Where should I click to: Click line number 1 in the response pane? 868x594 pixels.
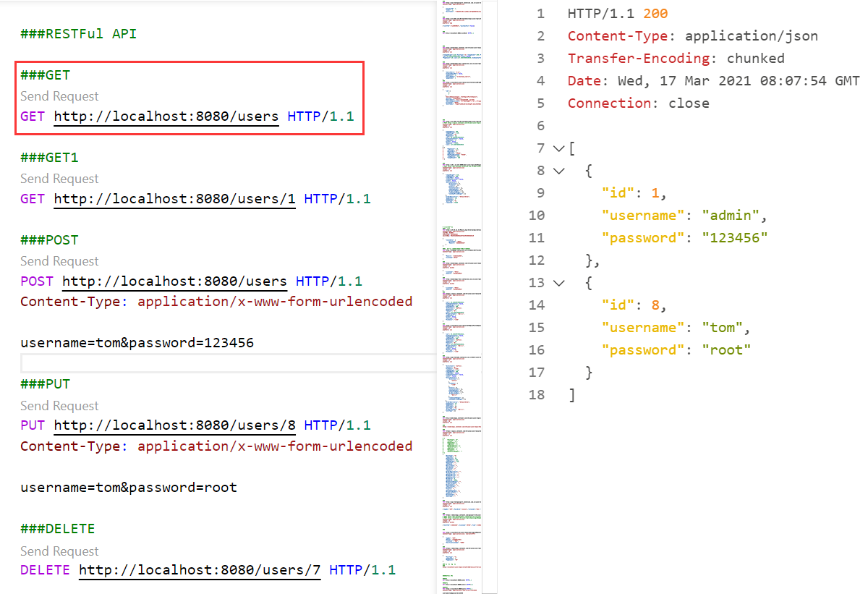click(x=540, y=14)
